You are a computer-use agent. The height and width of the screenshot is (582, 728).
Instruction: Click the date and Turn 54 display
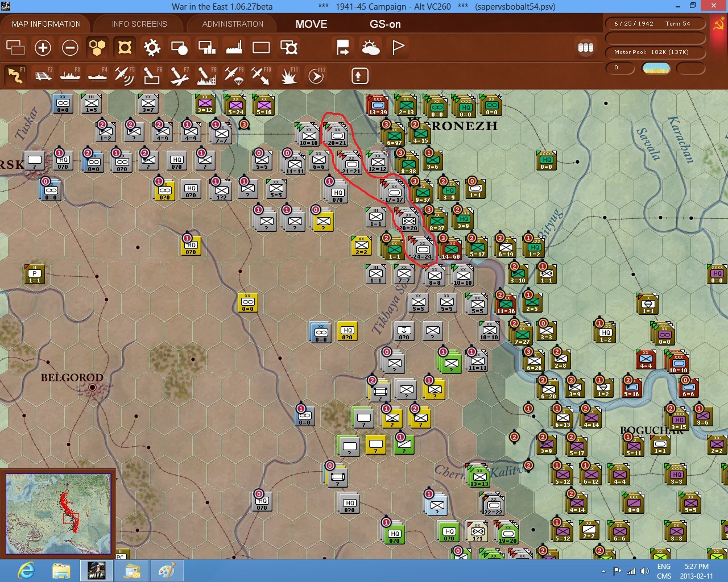click(x=655, y=24)
